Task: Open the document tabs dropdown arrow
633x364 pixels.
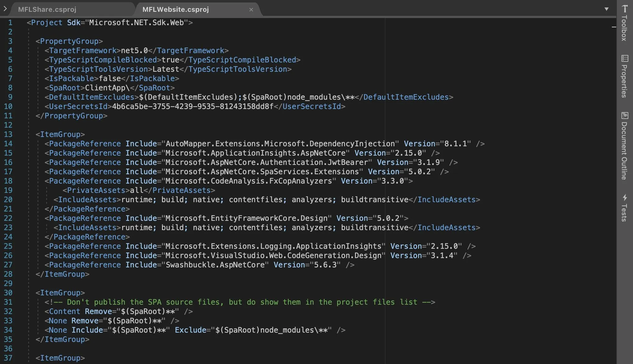Action: click(x=606, y=9)
